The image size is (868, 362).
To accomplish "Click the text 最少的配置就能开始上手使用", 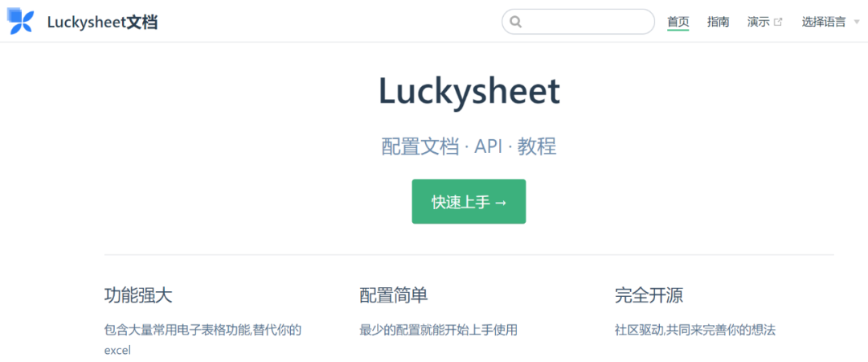I will tap(439, 331).
